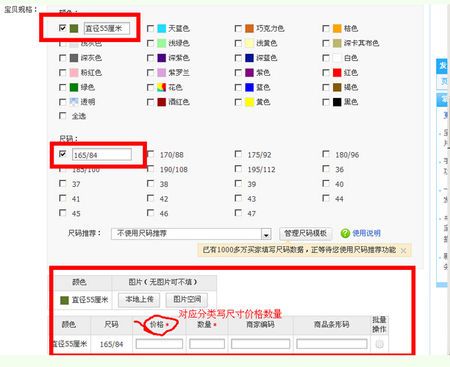
Task: Click the dropdown arrow of size recommendation
Action: point(266,234)
